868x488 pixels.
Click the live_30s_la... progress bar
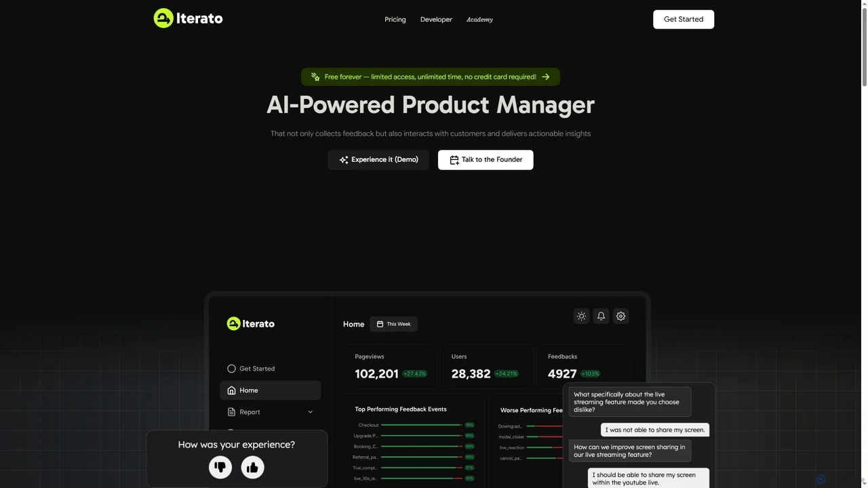coord(422,479)
